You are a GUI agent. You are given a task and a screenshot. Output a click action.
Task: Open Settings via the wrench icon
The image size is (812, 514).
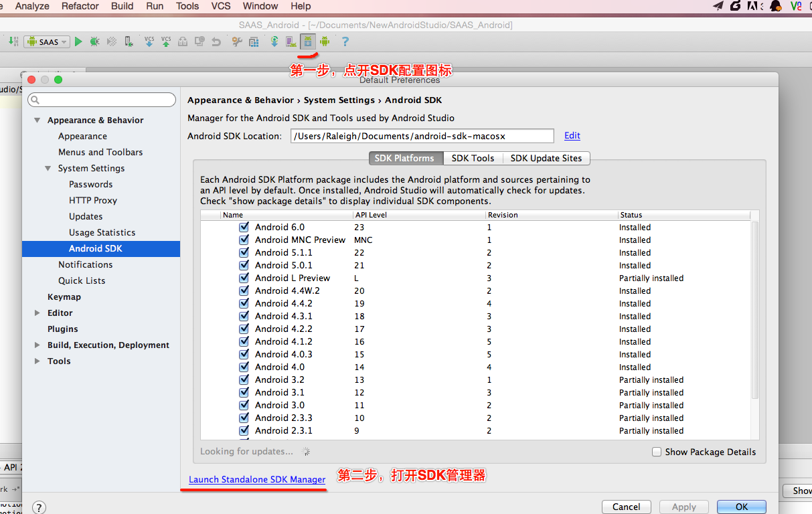point(237,41)
